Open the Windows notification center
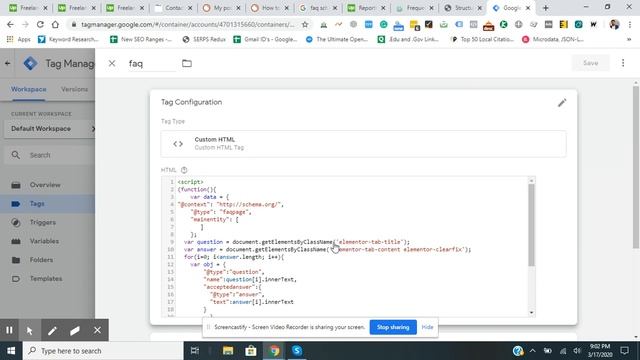Viewport: 640px width, 360px height. click(624, 351)
